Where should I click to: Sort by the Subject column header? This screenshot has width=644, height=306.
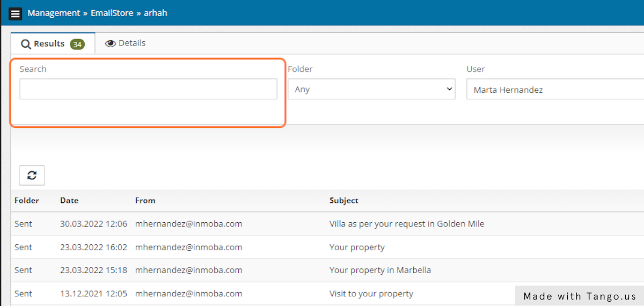pyautogui.click(x=344, y=200)
